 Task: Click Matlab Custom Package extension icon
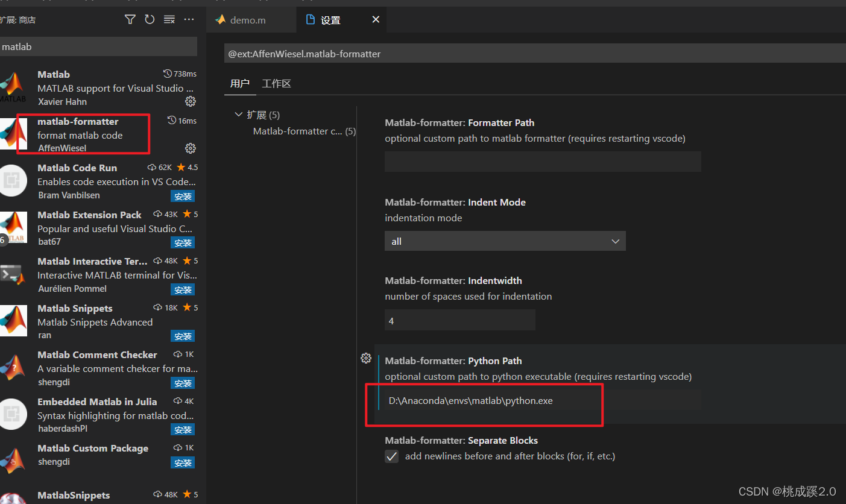pyautogui.click(x=12, y=461)
